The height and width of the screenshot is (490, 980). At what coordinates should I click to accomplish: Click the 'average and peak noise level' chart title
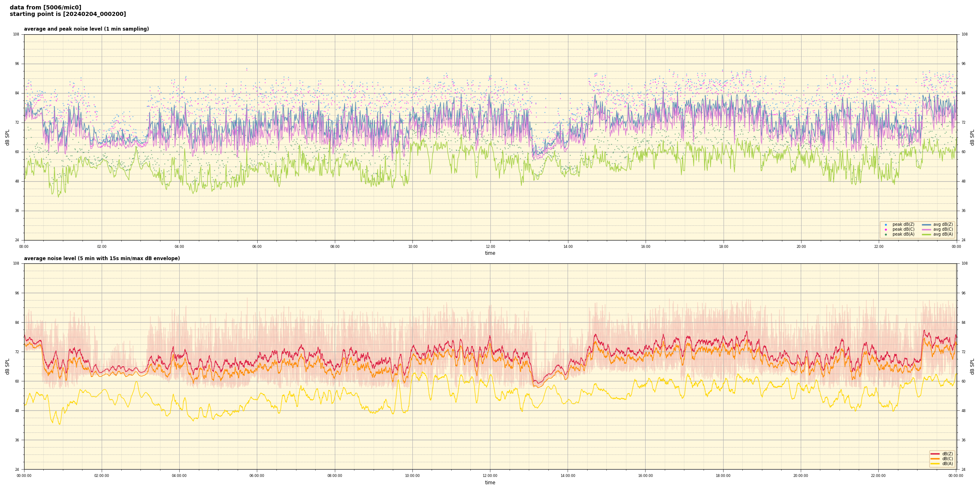tap(86, 29)
